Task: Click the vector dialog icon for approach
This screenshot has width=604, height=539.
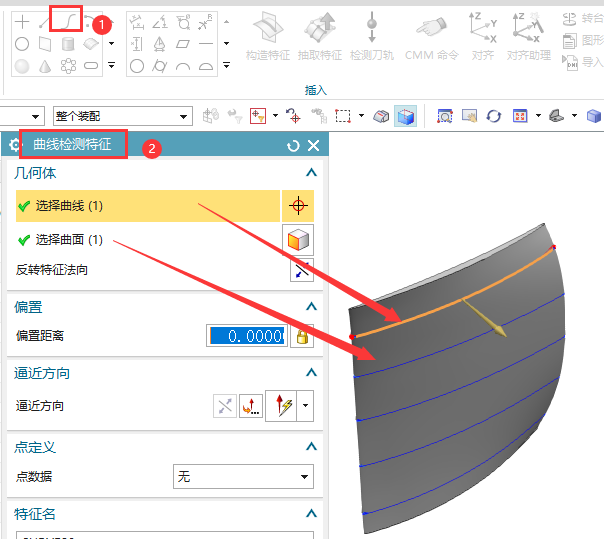Action: click(251, 405)
